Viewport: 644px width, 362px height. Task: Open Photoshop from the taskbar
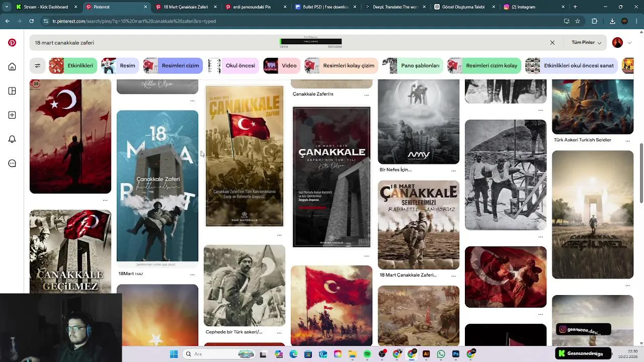456,354
